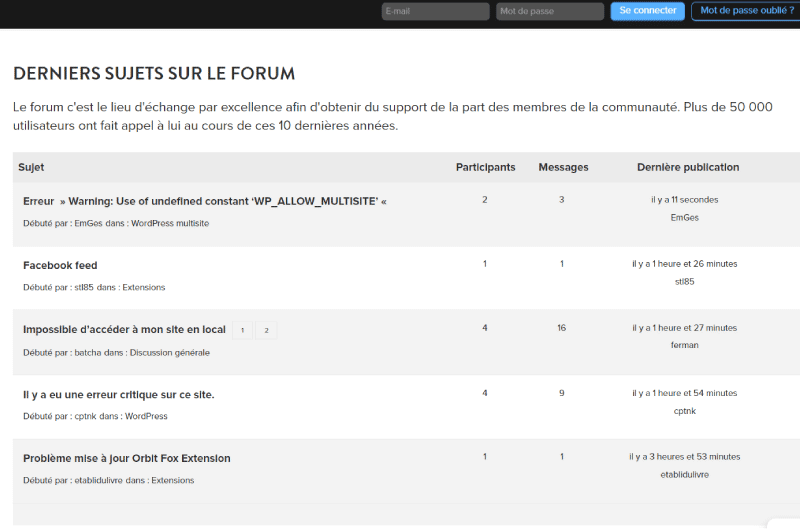Click the Dernière publication column header
The width and height of the screenshot is (800, 530).
[x=688, y=167]
